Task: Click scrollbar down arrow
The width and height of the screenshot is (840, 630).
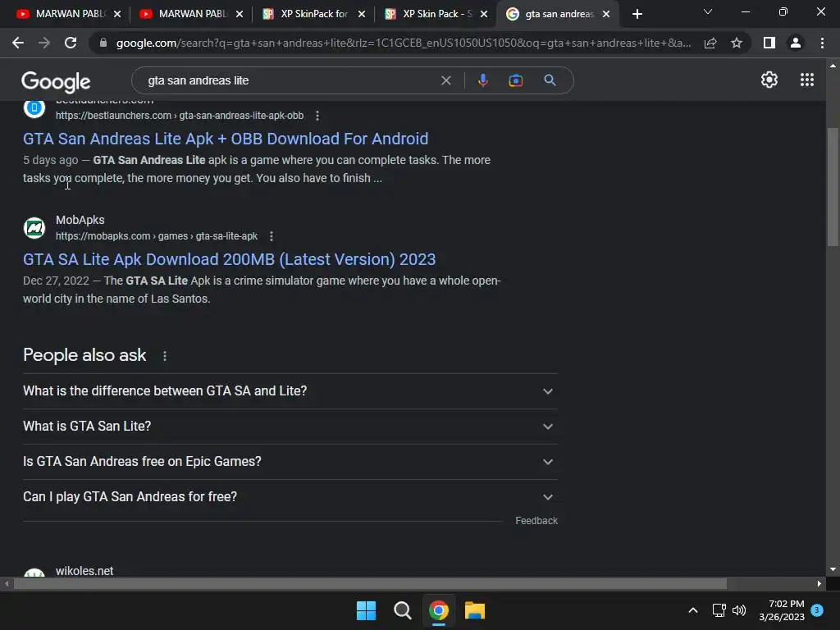Action: (x=833, y=569)
